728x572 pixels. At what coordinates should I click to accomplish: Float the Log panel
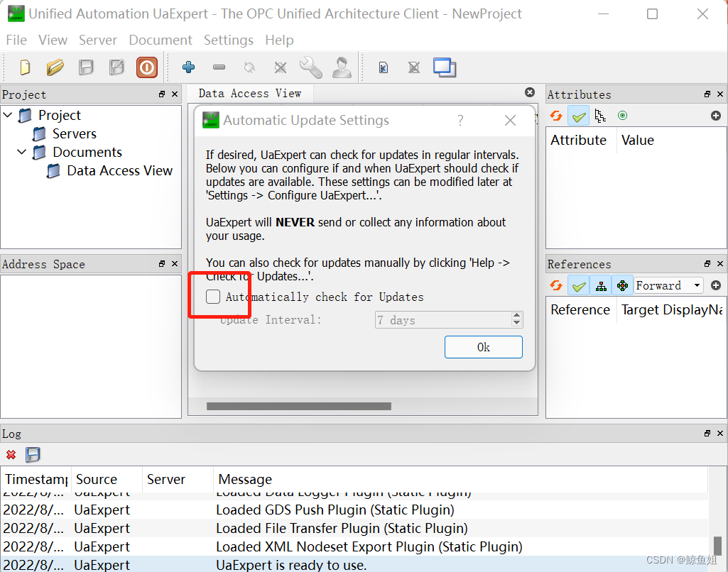pos(707,434)
